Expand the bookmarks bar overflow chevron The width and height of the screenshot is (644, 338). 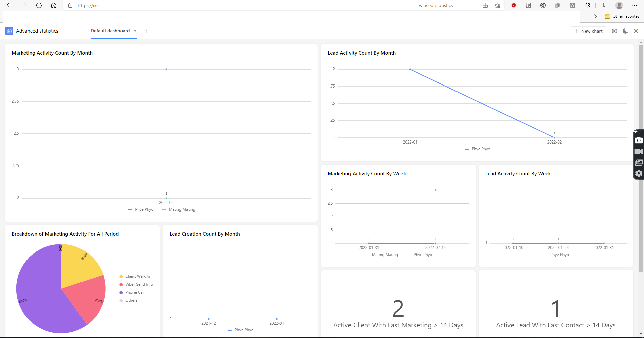(x=595, y=16)
